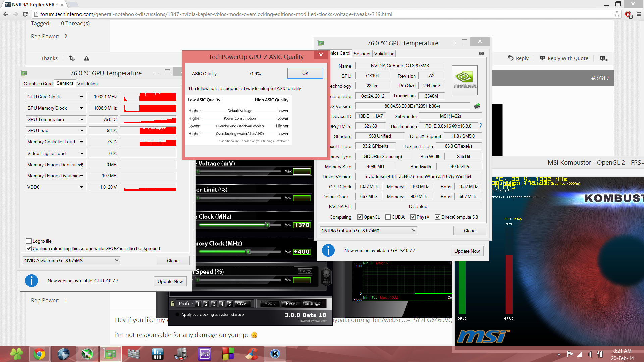This screenshot has width=644, height=362.
Task: Select Validation tab in right GPU-Z window
Action: coord(384,54)
